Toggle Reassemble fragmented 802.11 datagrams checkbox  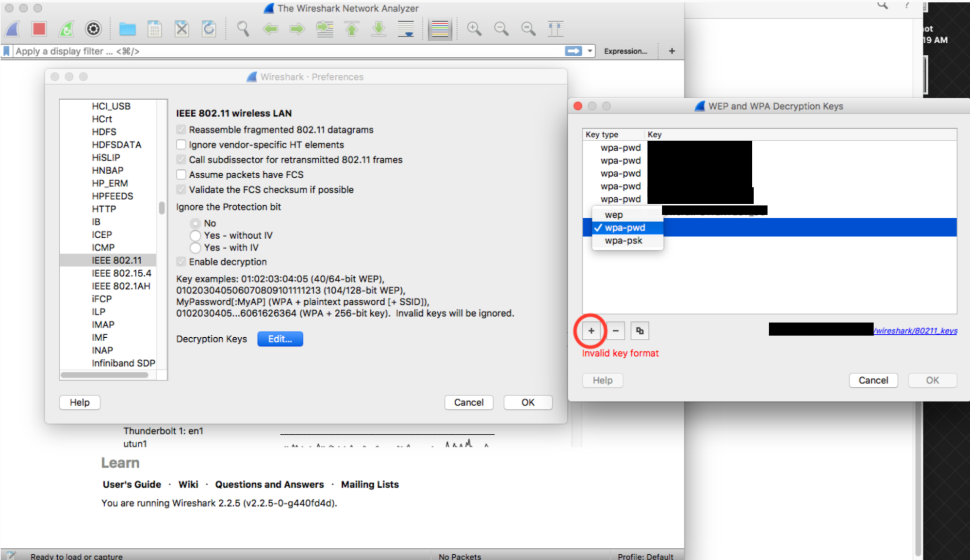point(182,130)
